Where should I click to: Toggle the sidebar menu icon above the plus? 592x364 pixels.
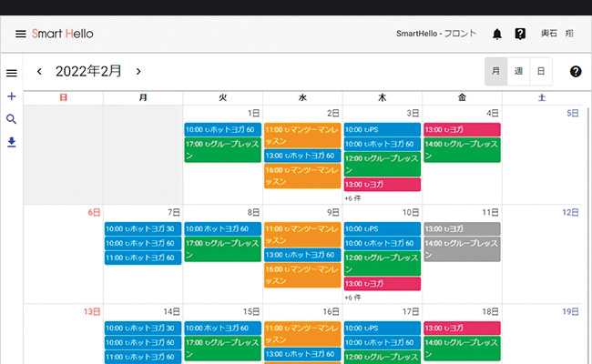(x=12, y=73)
